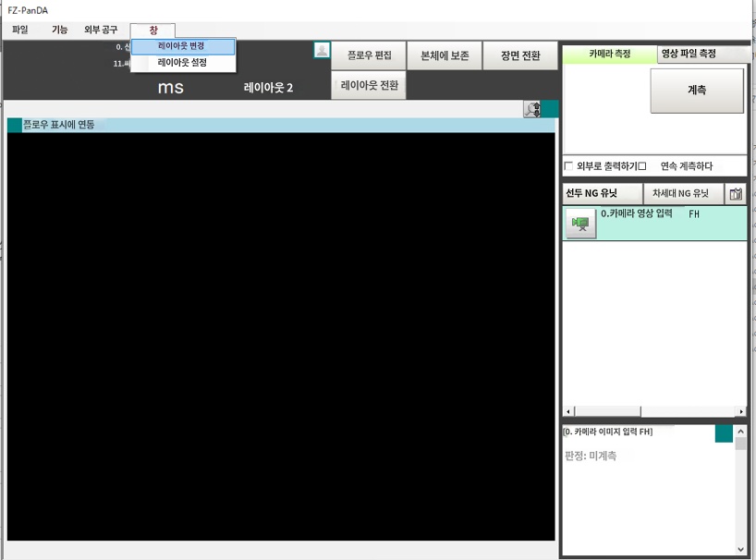Image resolution: width=756 pixels, height=560 pixels.
Task: Click the result panel scroll-down arrow
Action: [x=740, y=549]
